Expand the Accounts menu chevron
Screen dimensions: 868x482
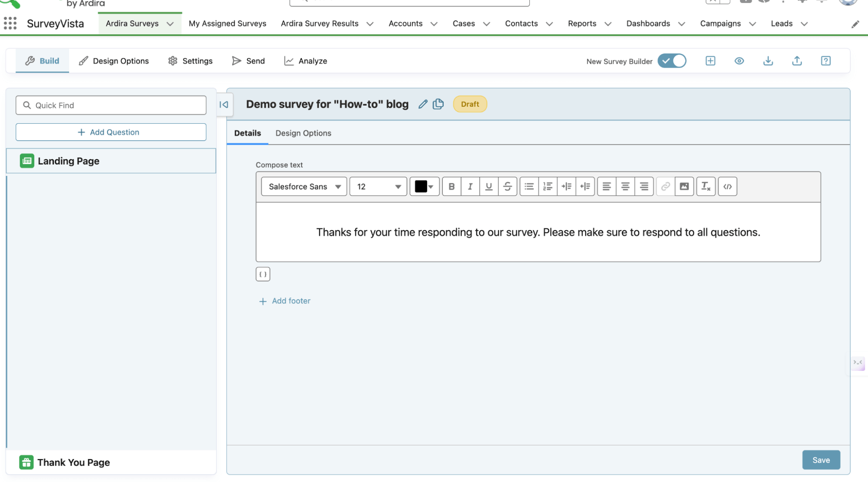[x=434, y=24]
